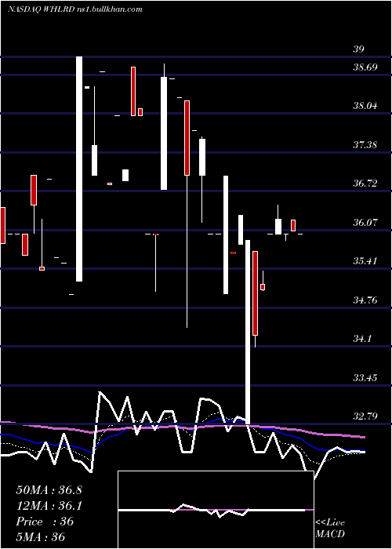Click inside the MACD inset panel

pyautogui.click(x=216, y=510)
